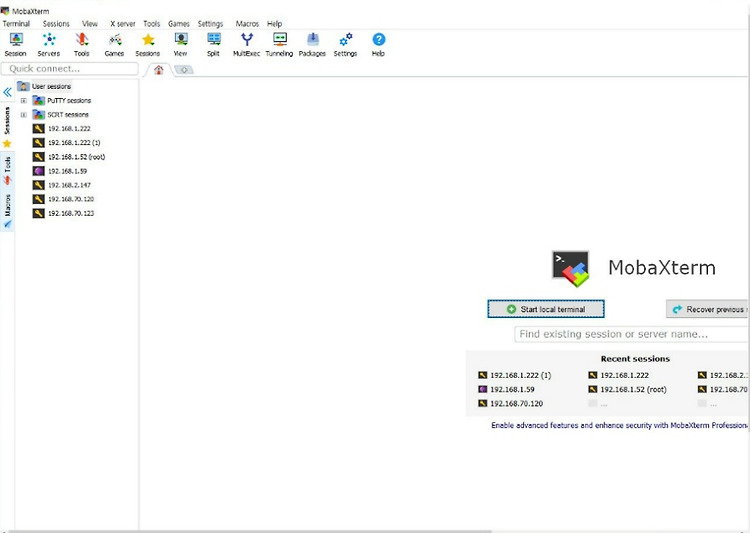This screenshot has width=750, height=533.
Task: Select session 192.168.1.59 in sidebar tree
Action: [67, 171]
